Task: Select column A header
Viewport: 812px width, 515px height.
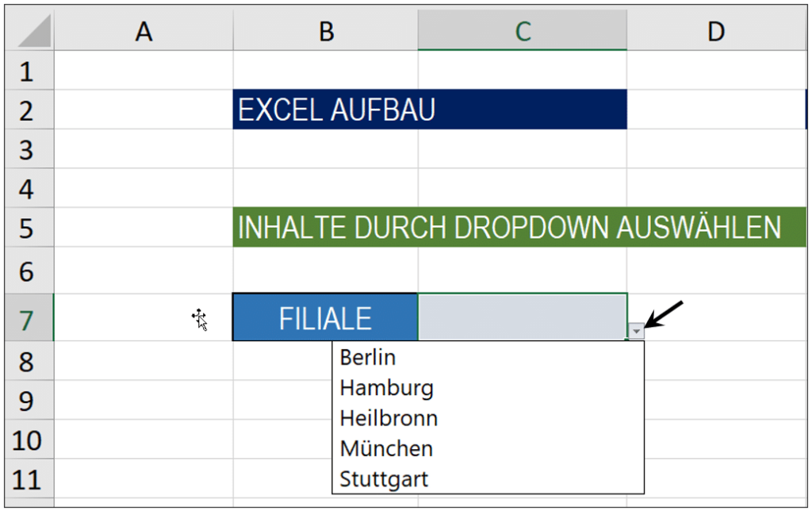Action: tap(144, 31)
